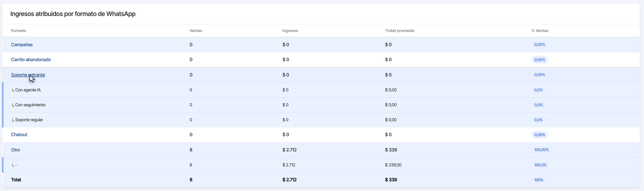
Task: Click the 0,00% badge in Chatout row
Action: (x=540, y=135)
